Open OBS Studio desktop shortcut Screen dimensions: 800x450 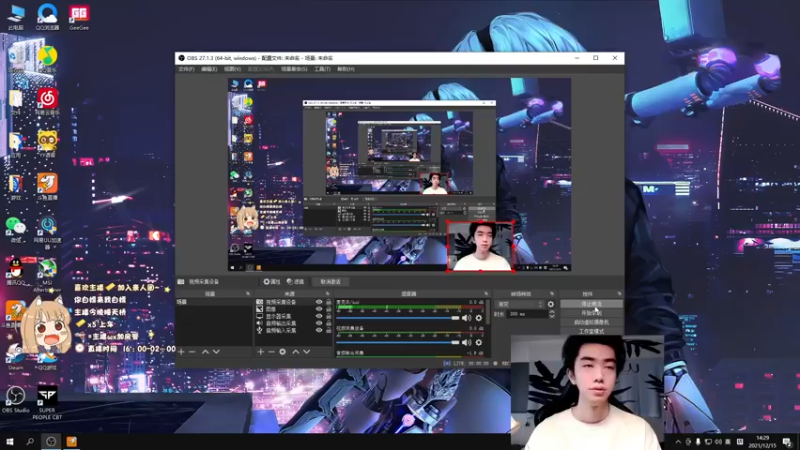click(15, 400)
